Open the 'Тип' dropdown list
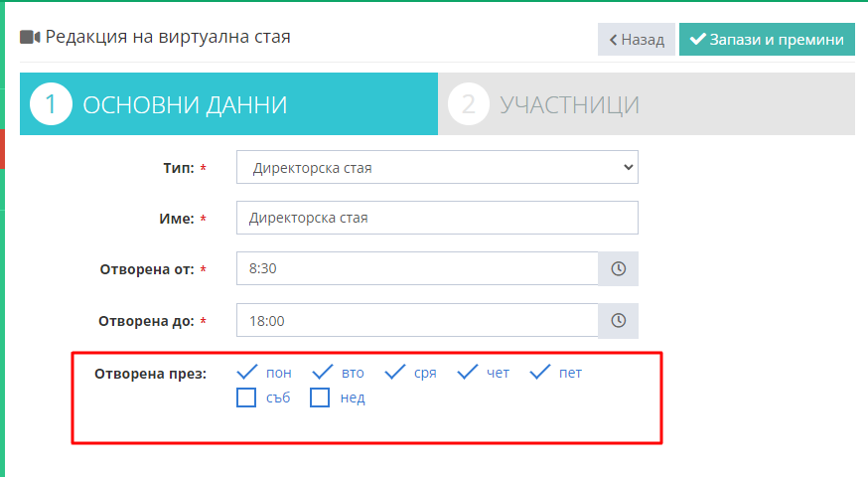This screenshot has width=868, height=477. [x=437, y=167]
